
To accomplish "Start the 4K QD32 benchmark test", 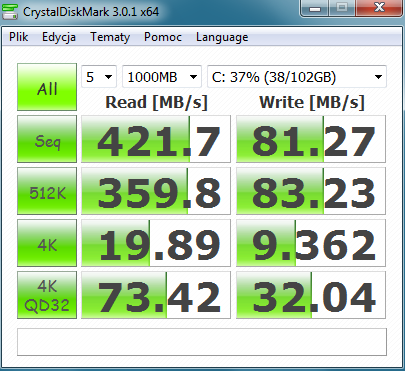I will 47,295.
